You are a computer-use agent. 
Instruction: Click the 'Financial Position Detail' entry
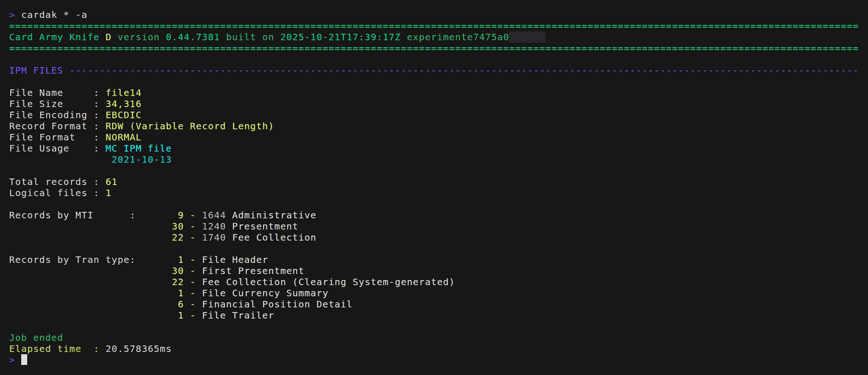[x=277, y=304]
